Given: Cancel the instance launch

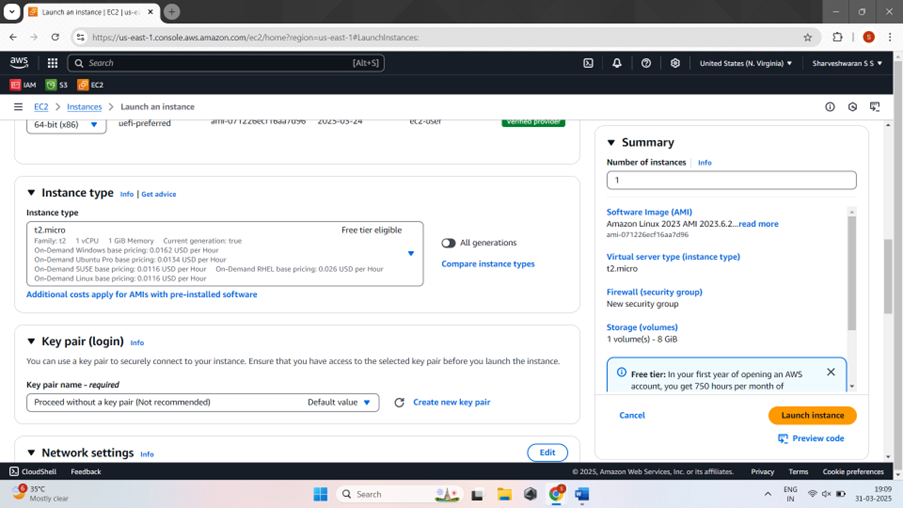Looking at the screenshot, I should (x=632, y=415).
